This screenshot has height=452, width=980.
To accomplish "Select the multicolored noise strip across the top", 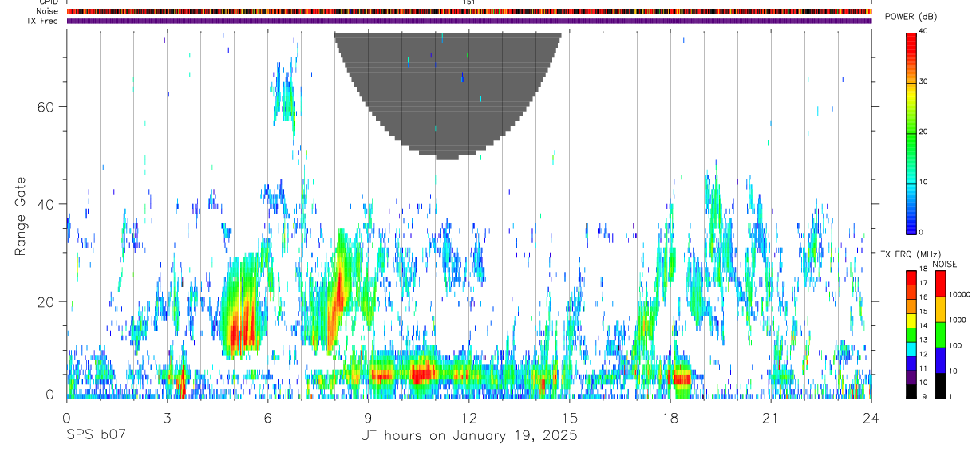I will pyautogui.click(x=469, y=11).
